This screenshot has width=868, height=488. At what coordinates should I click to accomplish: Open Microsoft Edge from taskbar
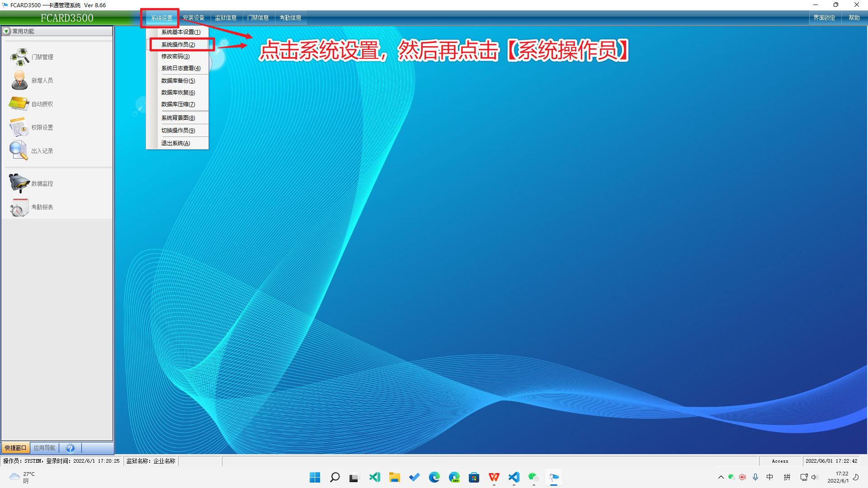tap(434, 477)
